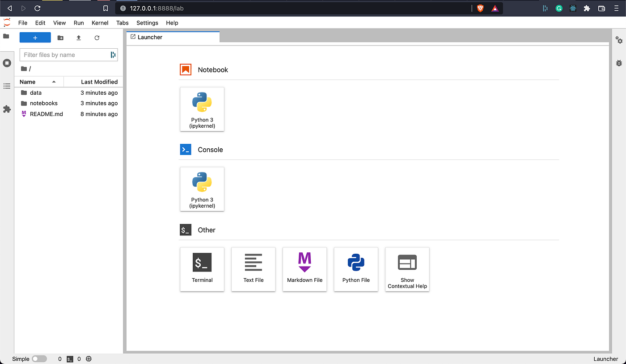
Task: Open the Extension Manager puzzle icon in sidebar
Action: (7, 109)
